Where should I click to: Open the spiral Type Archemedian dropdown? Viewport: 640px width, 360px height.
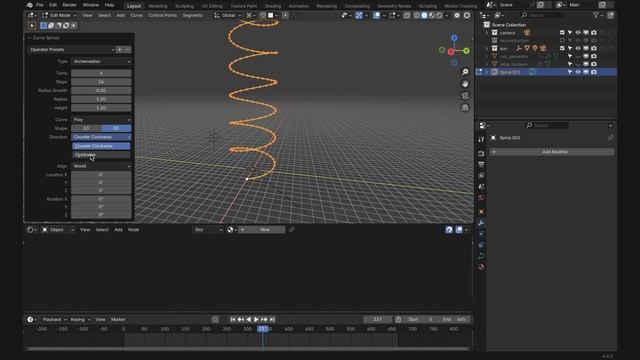[101, 61]
